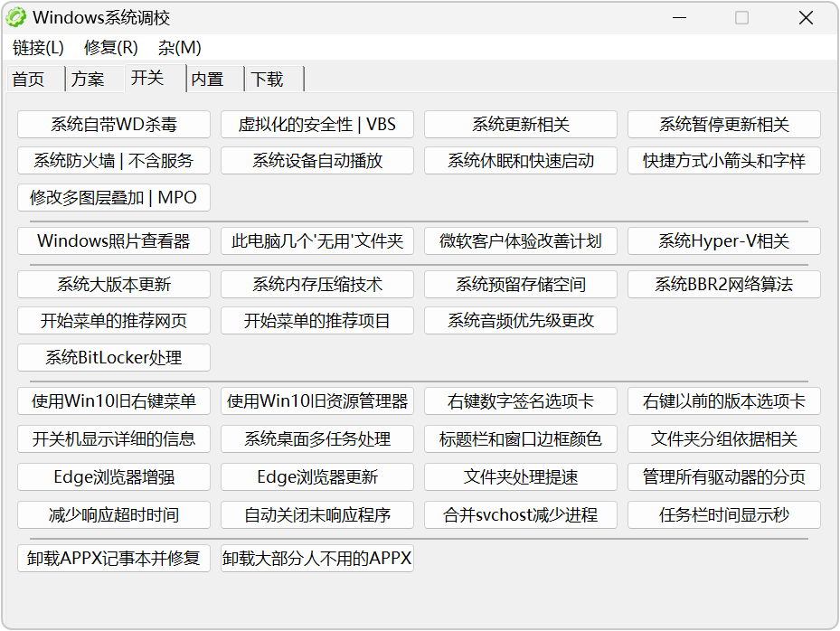Click 系统BitLocker处理 button
840x631 pixels.
tap(114, 358)
